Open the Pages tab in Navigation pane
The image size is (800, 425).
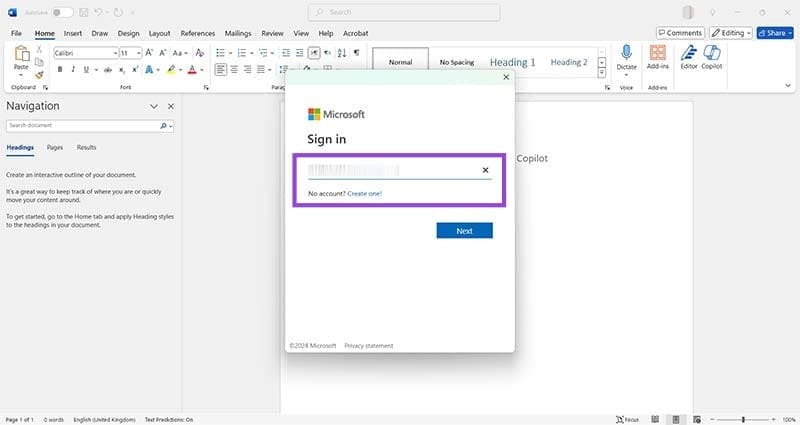pyautogui.click(x=55, y=147)
